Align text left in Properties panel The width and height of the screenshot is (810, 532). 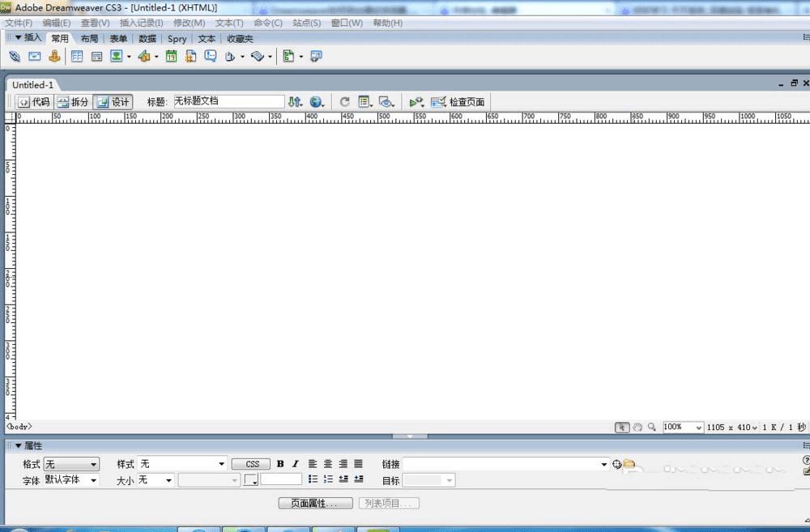[313, 464]
